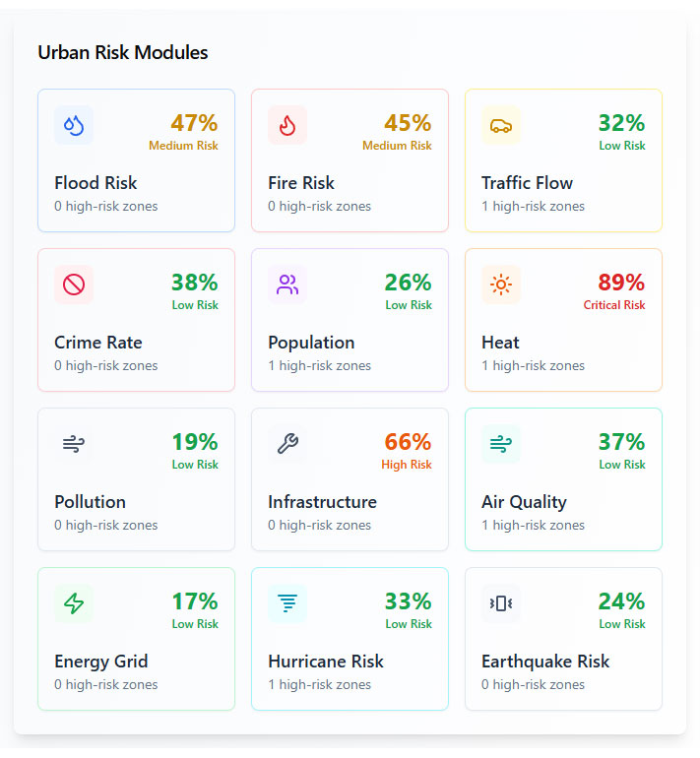
Task: Open the Hurricane Risk module title
Action: [x=326, y=662]
